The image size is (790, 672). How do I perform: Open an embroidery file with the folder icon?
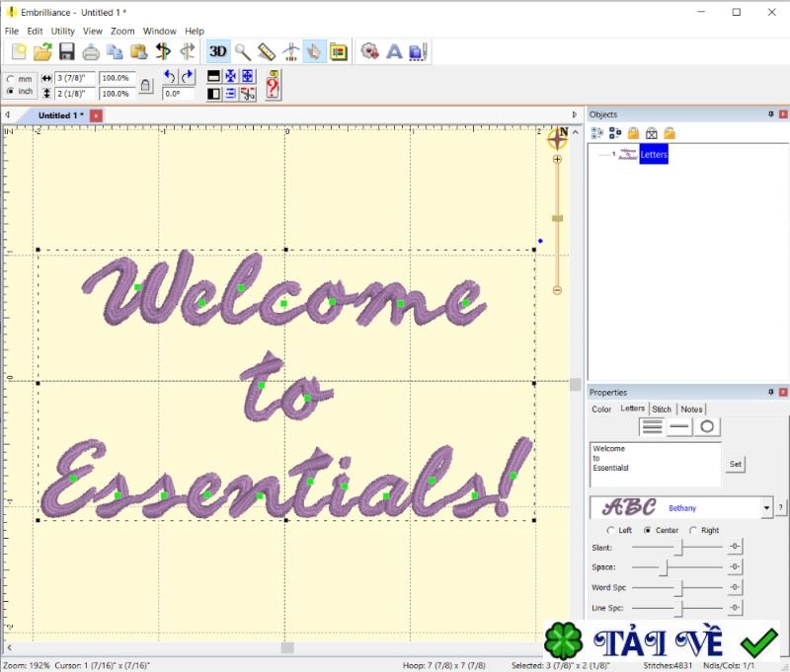click(42, 51)
